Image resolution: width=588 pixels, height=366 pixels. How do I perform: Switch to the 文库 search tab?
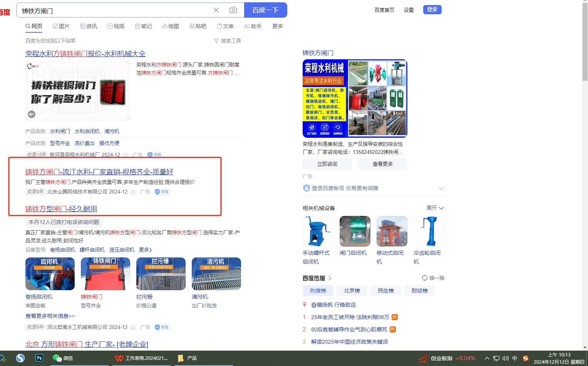(225, 26)
